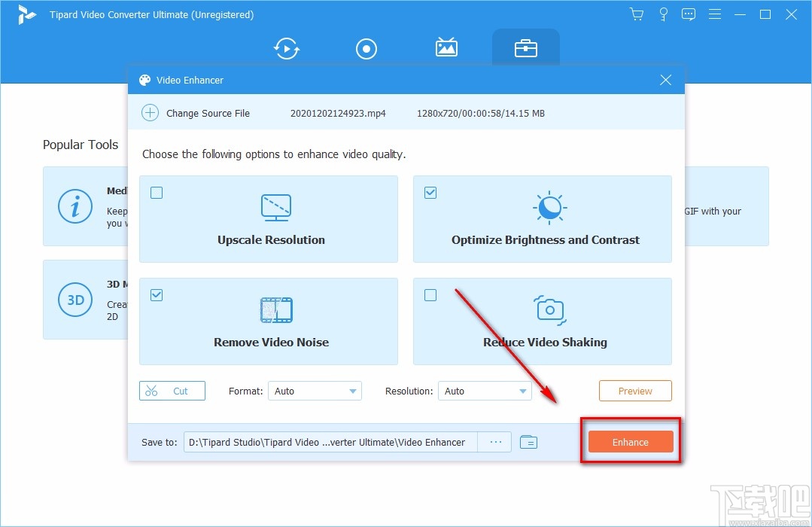This screenshot has width=812, height=527.
Task: Click the 1280x720/00:00:58/14.15 MB info text
Action: 481,113
